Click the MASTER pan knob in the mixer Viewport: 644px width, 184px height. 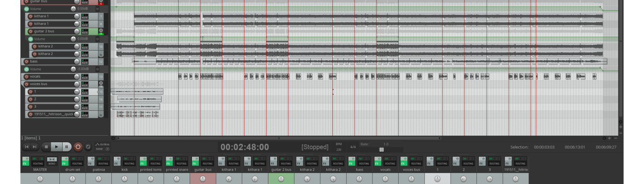(x=40, y=178)
